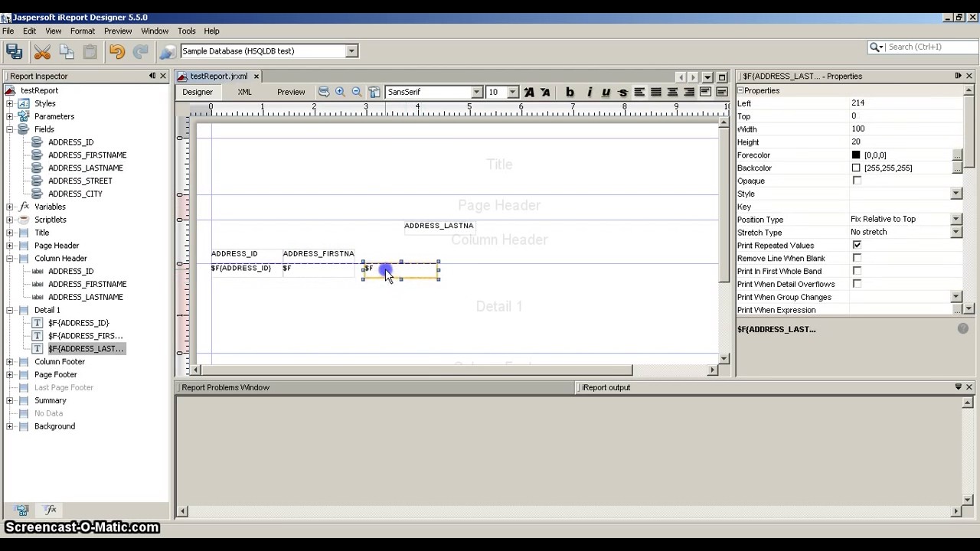
Task: Click the icon right of zoom out
Action: [x=374, y=92]
